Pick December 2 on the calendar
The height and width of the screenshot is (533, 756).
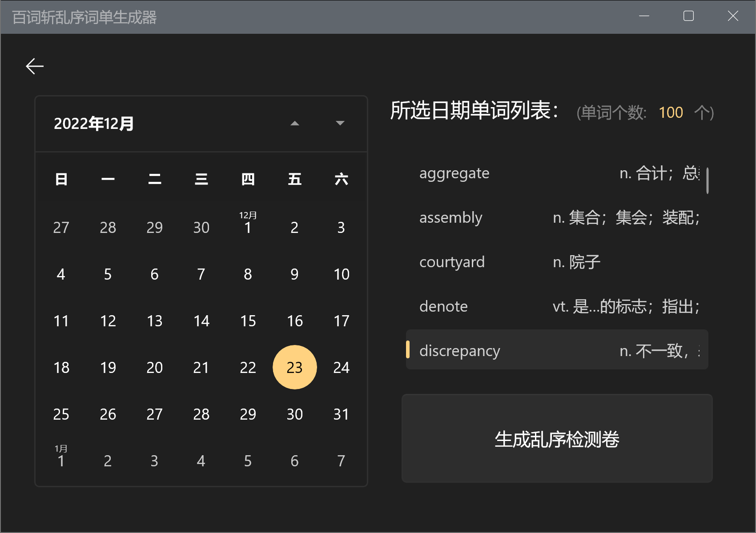click(x=294, y=227)
